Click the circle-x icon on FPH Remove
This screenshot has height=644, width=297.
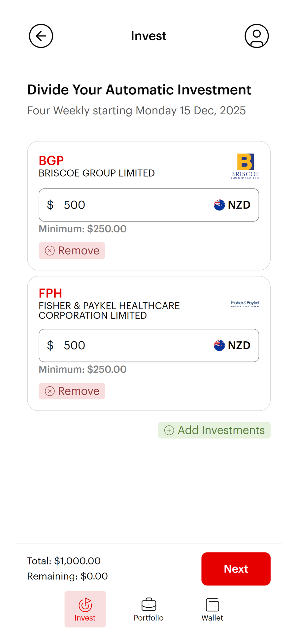[x=49, y=391]
